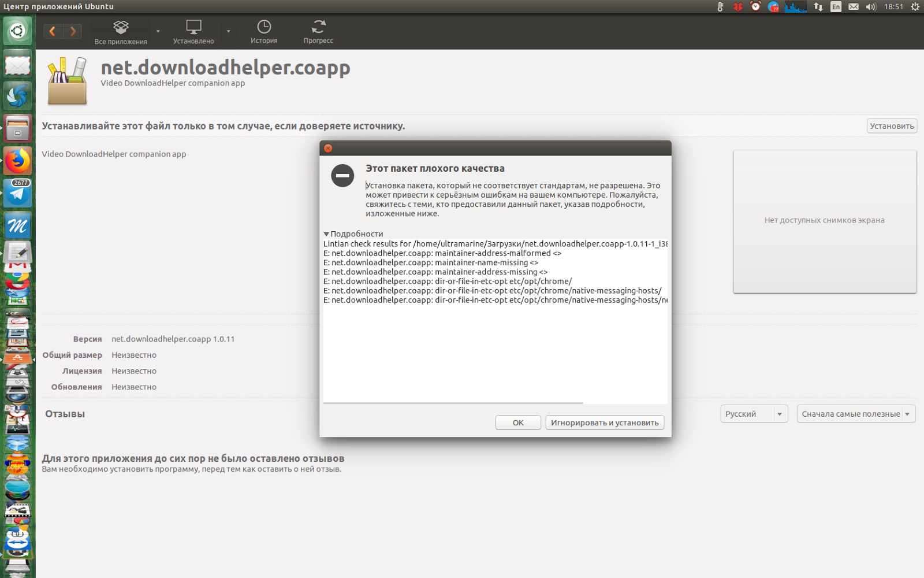Open the История view
The image size is (924, 578).
[264, 32]
